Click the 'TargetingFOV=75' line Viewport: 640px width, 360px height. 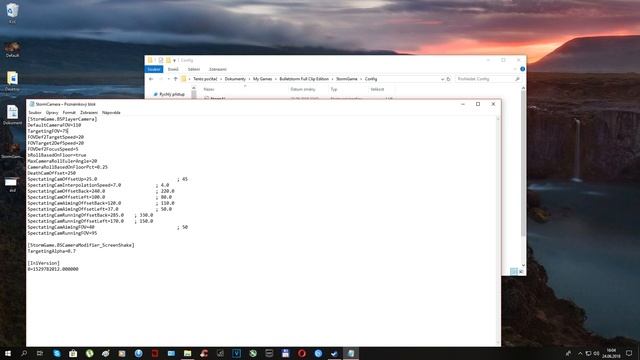pyautogui.click(x=47, y=131)
